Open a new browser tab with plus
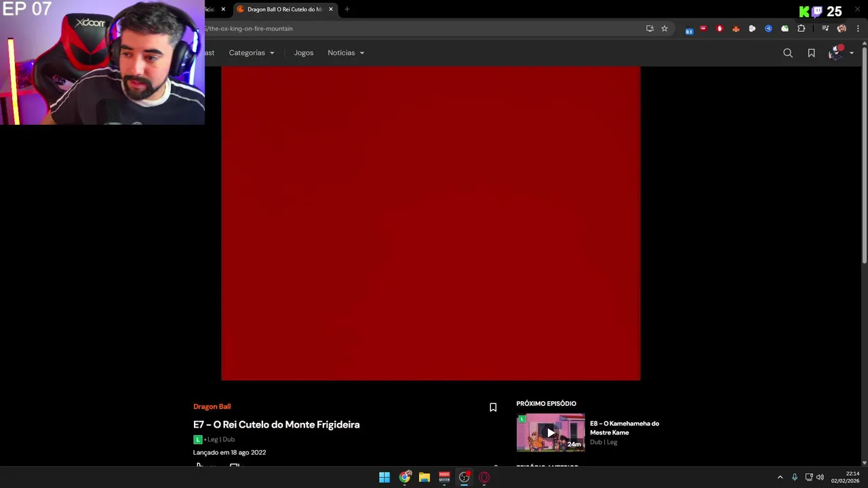The image size is (868, 488). (x=347, y=9)
